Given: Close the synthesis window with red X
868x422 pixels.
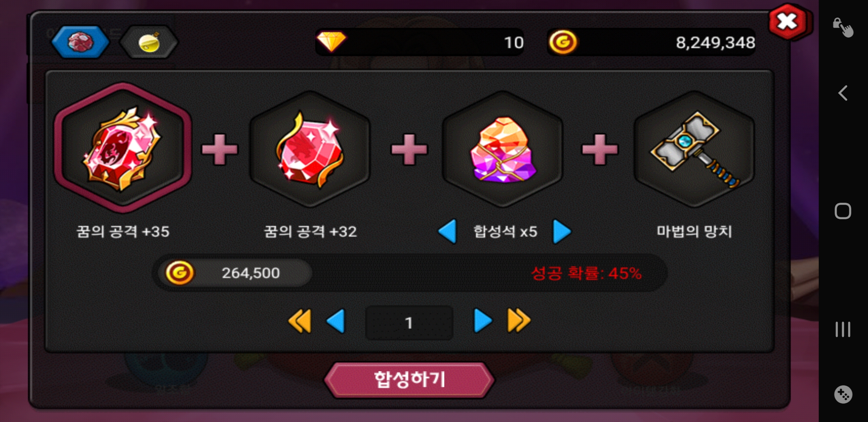Looking at the screenshot, I should click(x=788, y=21).
